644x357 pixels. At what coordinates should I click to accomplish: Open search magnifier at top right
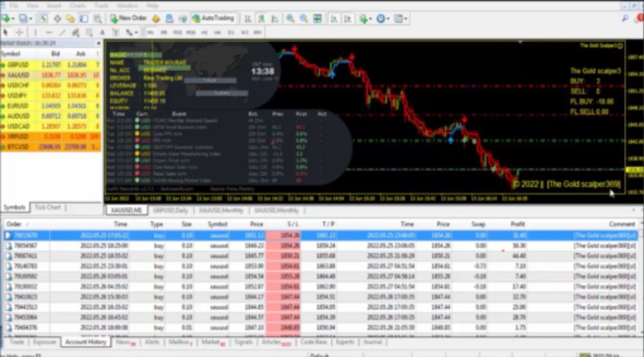[625, 19]
